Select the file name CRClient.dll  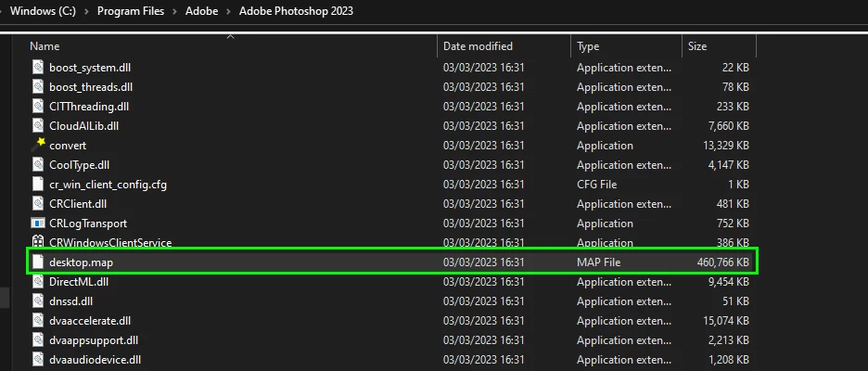click(78, 204)
